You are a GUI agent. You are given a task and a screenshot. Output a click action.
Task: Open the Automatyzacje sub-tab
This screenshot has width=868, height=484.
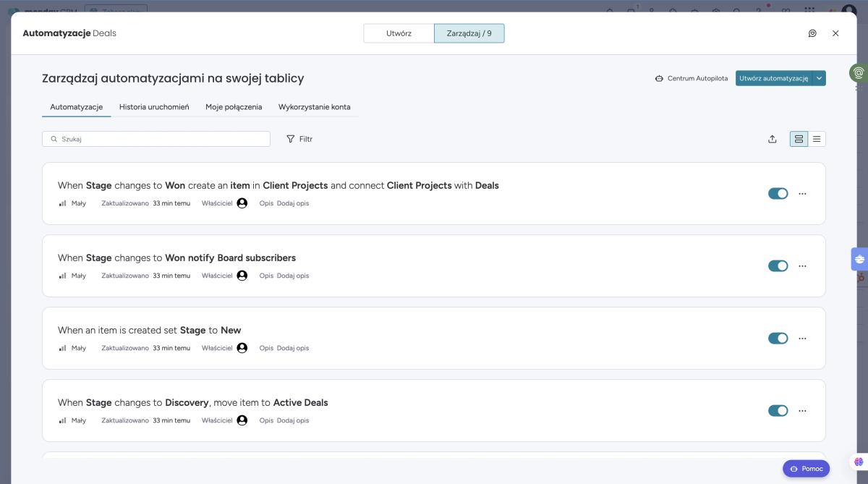(77, 107)
